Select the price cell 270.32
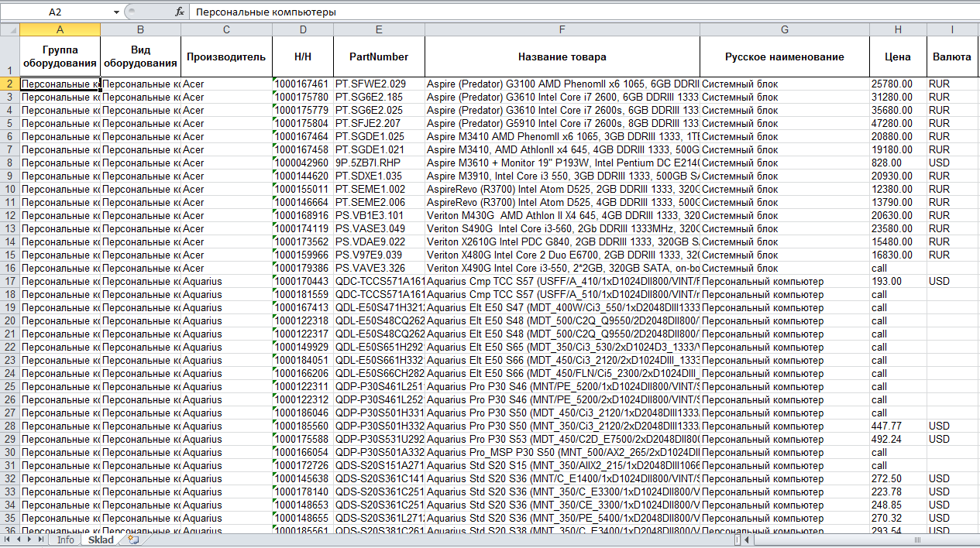The height and width of the screenshot is (548, 980). tap(898, 518)
